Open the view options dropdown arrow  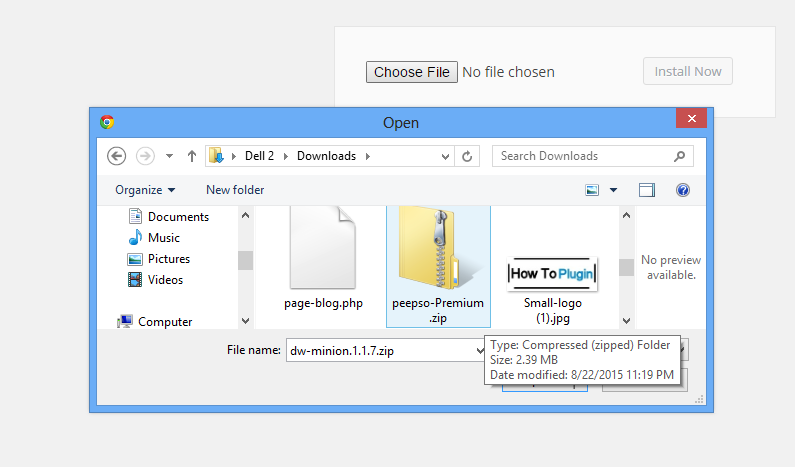click(613, 190)
